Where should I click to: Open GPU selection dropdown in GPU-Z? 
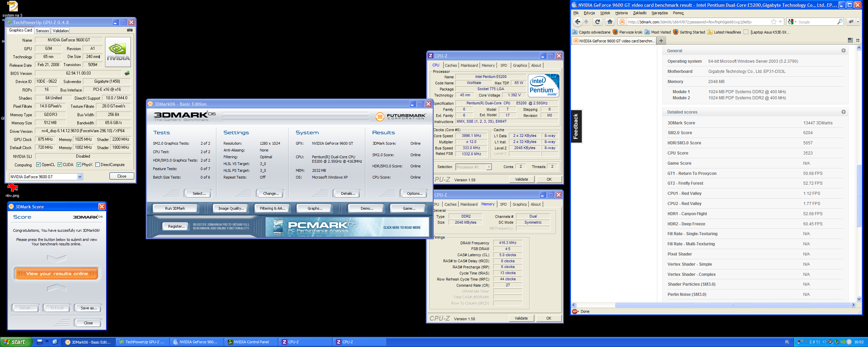pos(80,177)
